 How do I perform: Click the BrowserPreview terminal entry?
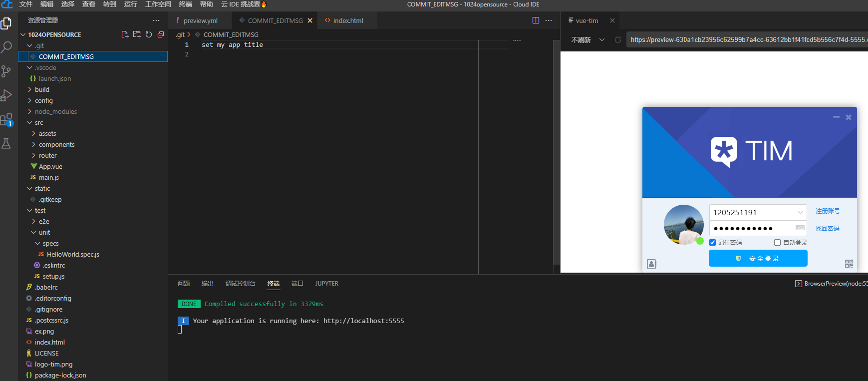[x=831, y=284]
